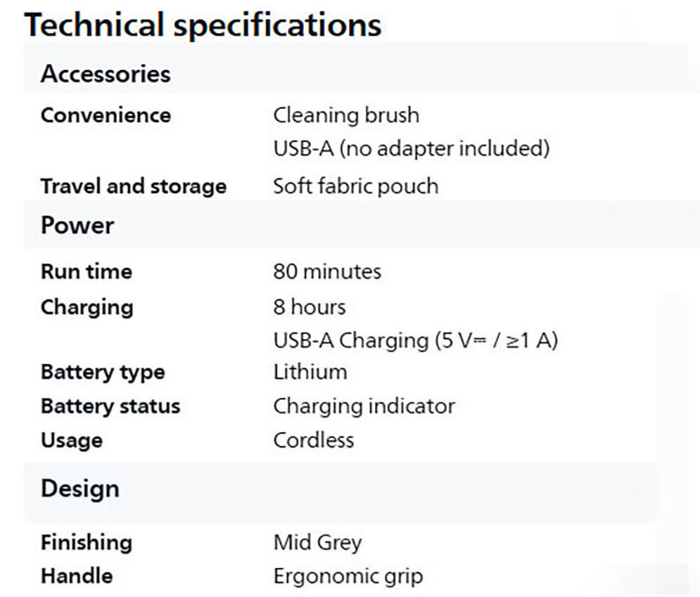Select the Run time label
Image resolution: width=700 pixels, height=597 pixels.
[87, 272]
